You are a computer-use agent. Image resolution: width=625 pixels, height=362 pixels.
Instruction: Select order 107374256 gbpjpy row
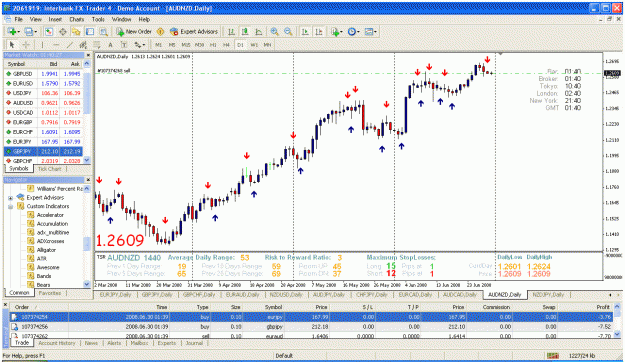[311, 327]
